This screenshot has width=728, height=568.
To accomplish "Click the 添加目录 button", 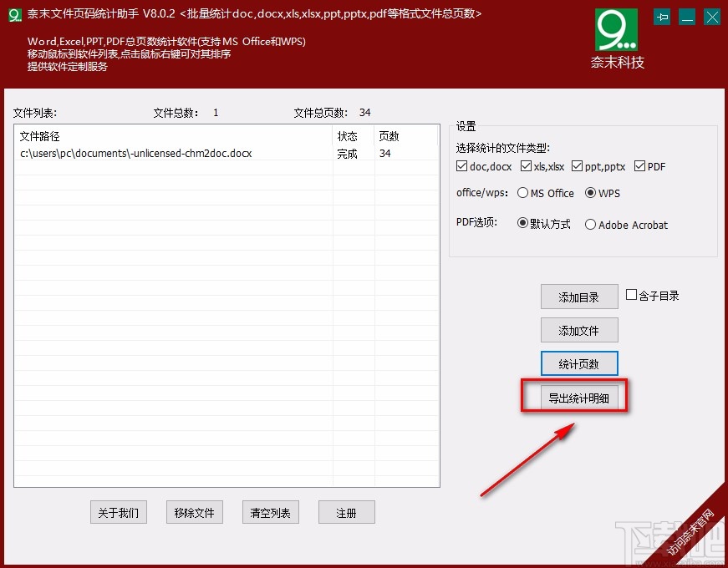I will [x=579, y=297].
